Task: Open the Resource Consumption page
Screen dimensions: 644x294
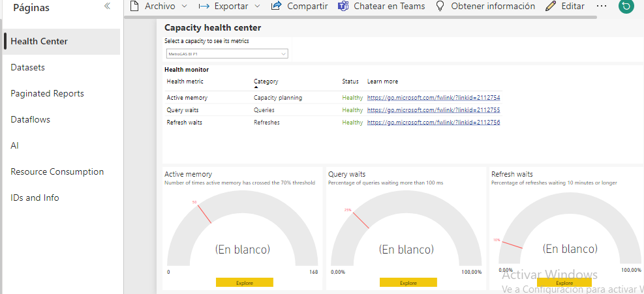Action: [57, 171]
